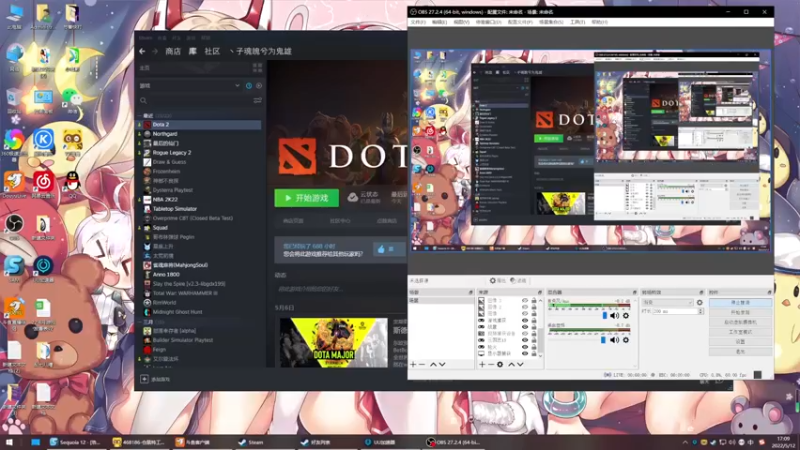Switch to 社区 tab in Steam
The height and width of the screenshot is (450, 800).
pos(212,51)
